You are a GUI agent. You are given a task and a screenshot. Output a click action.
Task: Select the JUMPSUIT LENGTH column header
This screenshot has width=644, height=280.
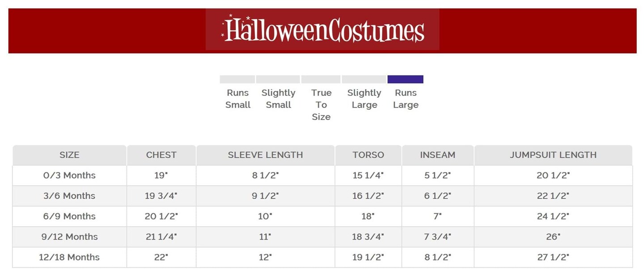tap(553, 155)
